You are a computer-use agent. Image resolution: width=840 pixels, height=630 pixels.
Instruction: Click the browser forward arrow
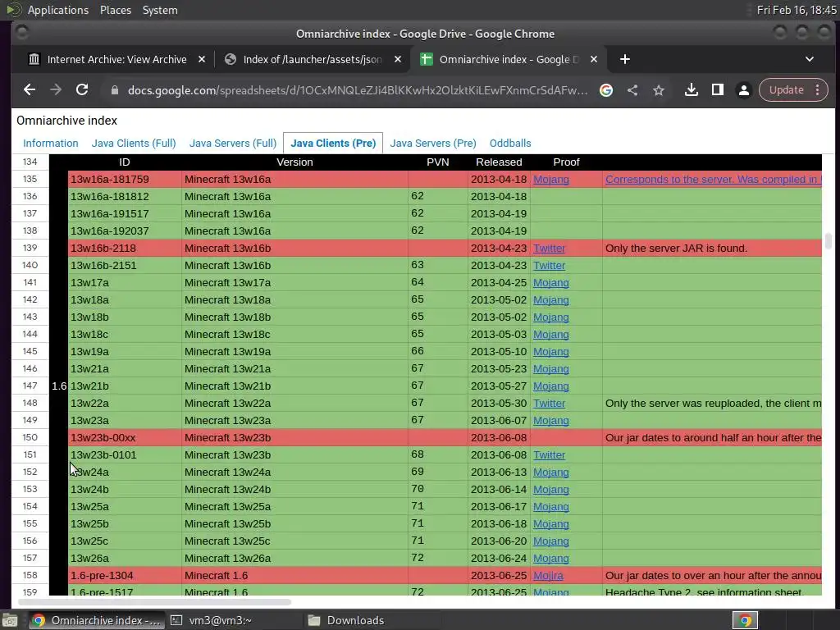[56, 90]
